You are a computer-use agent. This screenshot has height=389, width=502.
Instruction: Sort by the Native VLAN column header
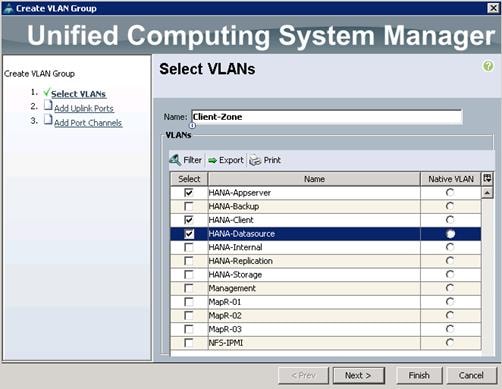451,179
